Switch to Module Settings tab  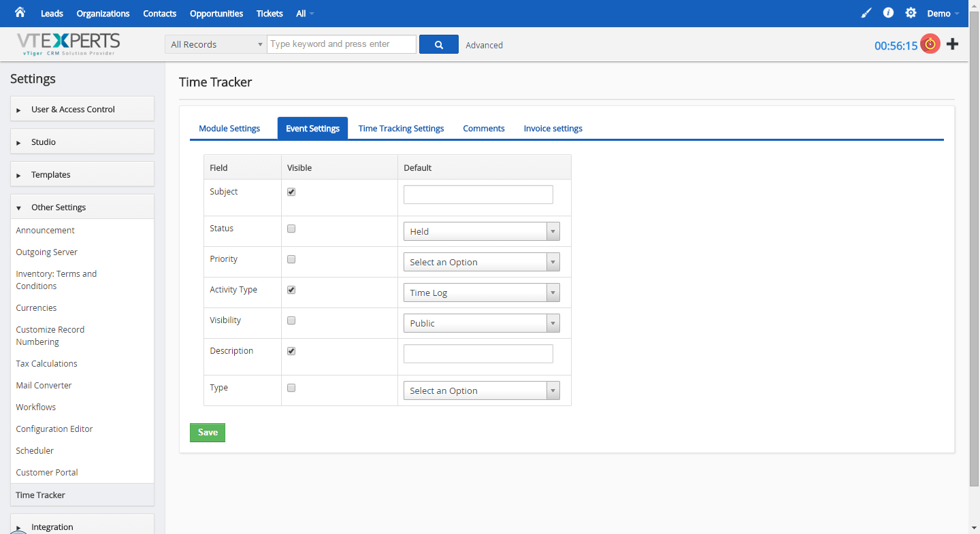(x=229, y=128)
